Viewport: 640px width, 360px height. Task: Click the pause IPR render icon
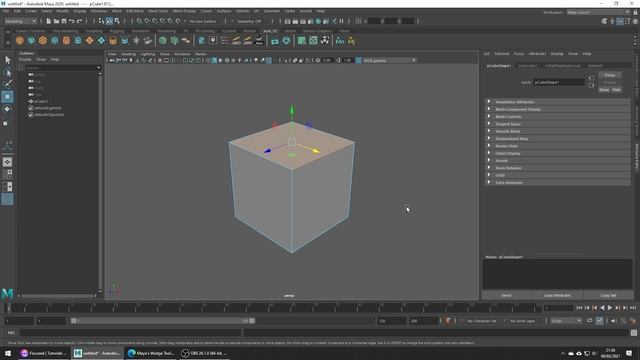pyautogui.click(x=342, y=21)
